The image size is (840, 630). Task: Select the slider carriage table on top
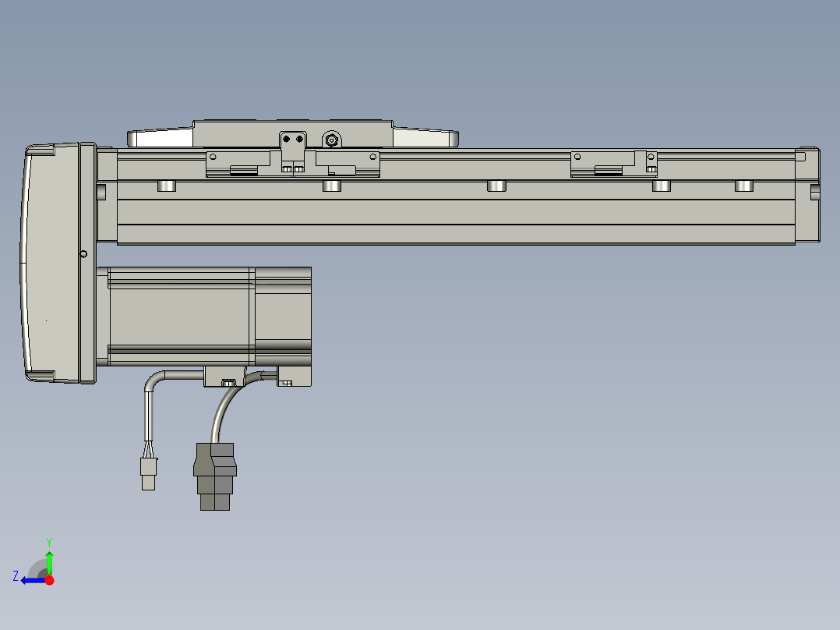292,134
